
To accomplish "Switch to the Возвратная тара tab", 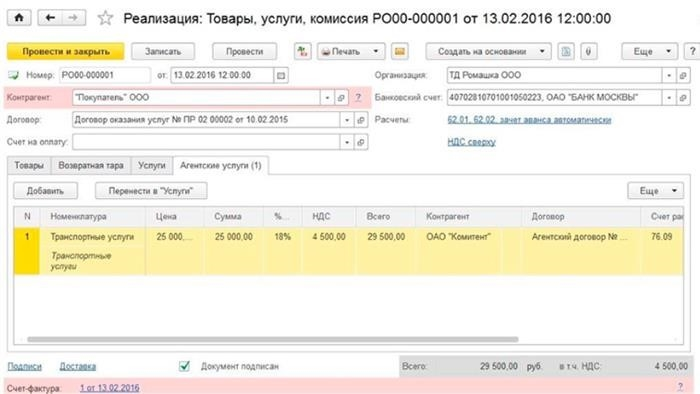I will coord(91,166).
